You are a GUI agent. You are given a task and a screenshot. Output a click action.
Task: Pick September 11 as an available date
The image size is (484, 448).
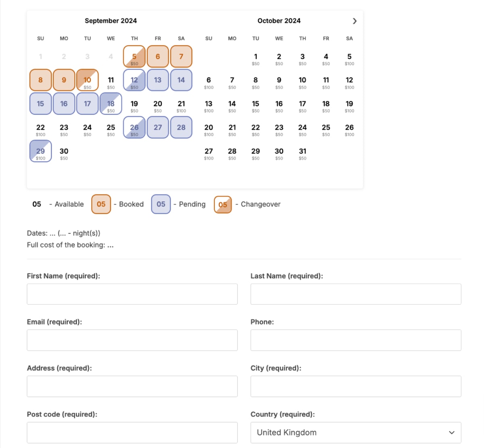pyautogui.click(x=111, y=82)
